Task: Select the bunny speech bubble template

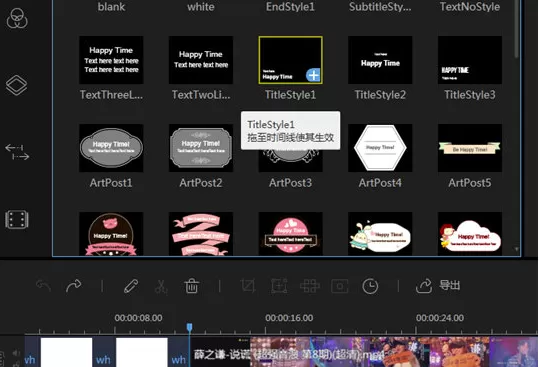Action: click(x=380, y=234)
